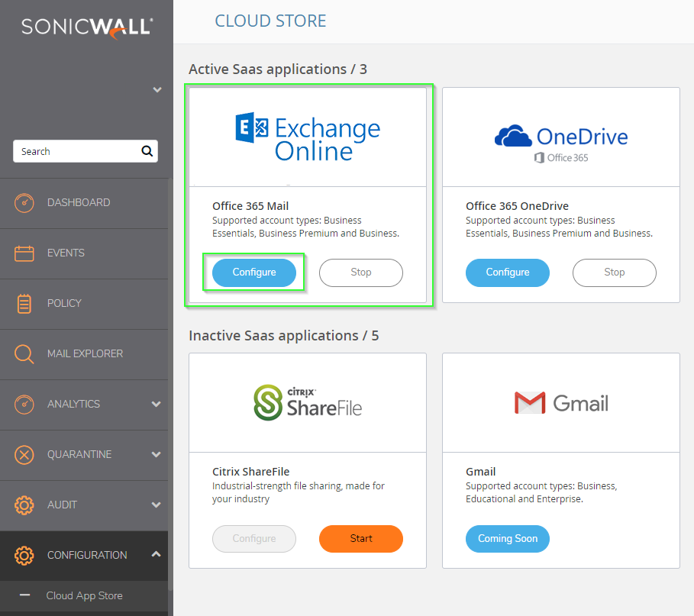This screenshot has height=616, width=694.
Task: Expand the Quarantine menu chevron
Action: tap(157, 454)
